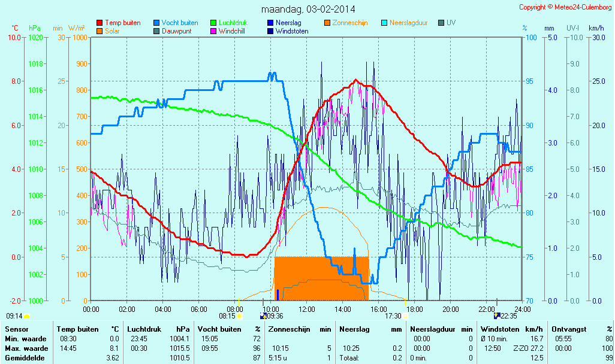Click the cyan Neerslagduur legend swatch
615x364 pixels.
(384, 23)
